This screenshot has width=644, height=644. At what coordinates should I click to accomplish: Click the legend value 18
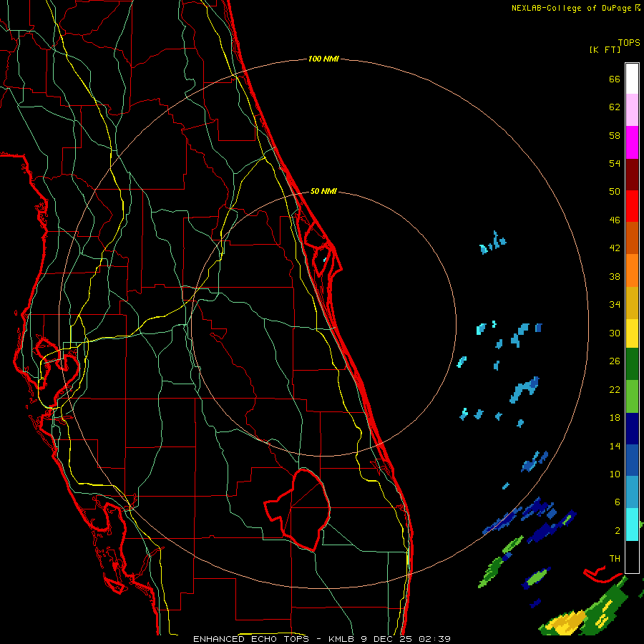[615, 418]
